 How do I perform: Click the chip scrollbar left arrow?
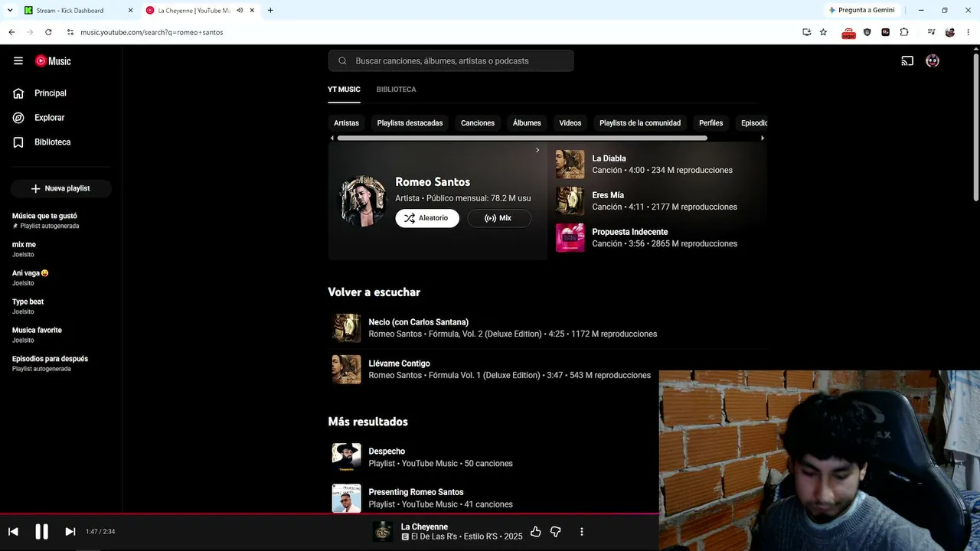pos(332,139)
